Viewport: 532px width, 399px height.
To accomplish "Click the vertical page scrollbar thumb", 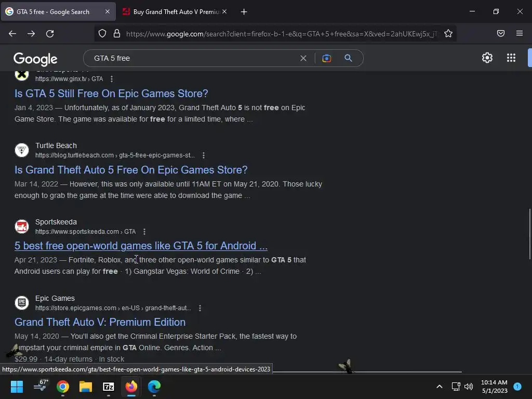I will 529,234.
